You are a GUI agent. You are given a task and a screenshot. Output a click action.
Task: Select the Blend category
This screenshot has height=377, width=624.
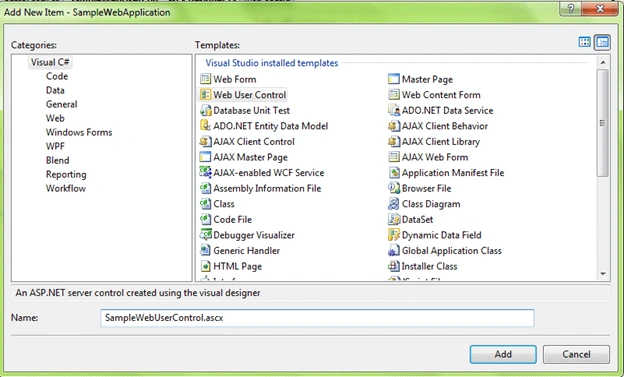click(58, 160)
